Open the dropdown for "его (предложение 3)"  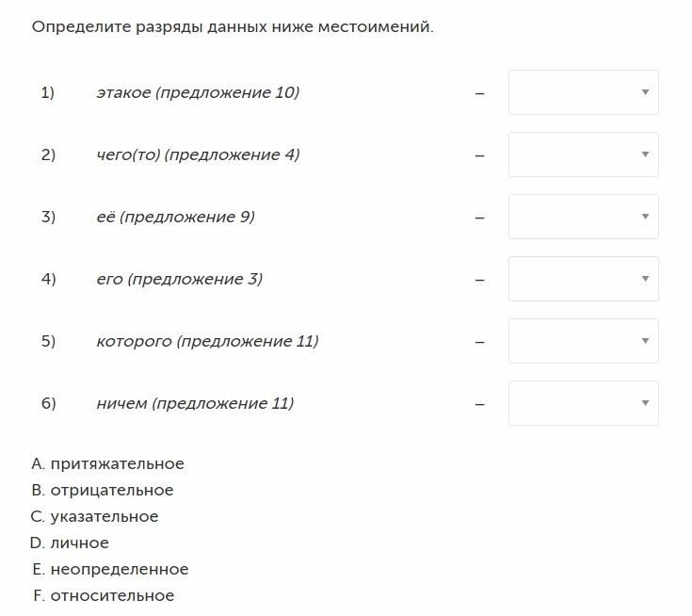[x=584, y=279]
